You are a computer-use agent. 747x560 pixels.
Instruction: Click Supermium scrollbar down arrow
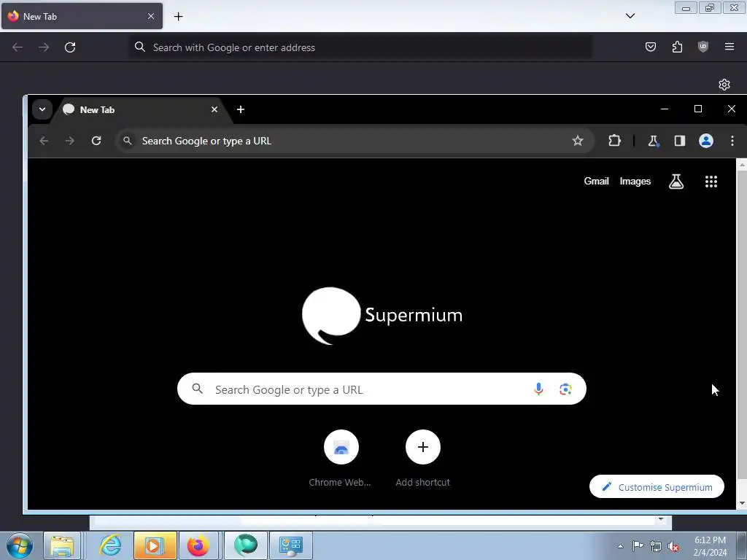pos(742,503)
